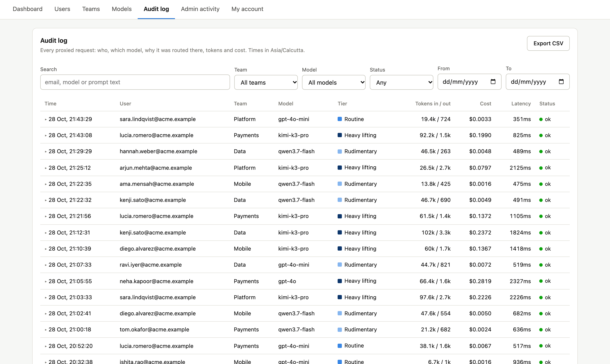Screen dimensions: 610x364
Task: Click the Latency column header
Action: coord(521,103)
